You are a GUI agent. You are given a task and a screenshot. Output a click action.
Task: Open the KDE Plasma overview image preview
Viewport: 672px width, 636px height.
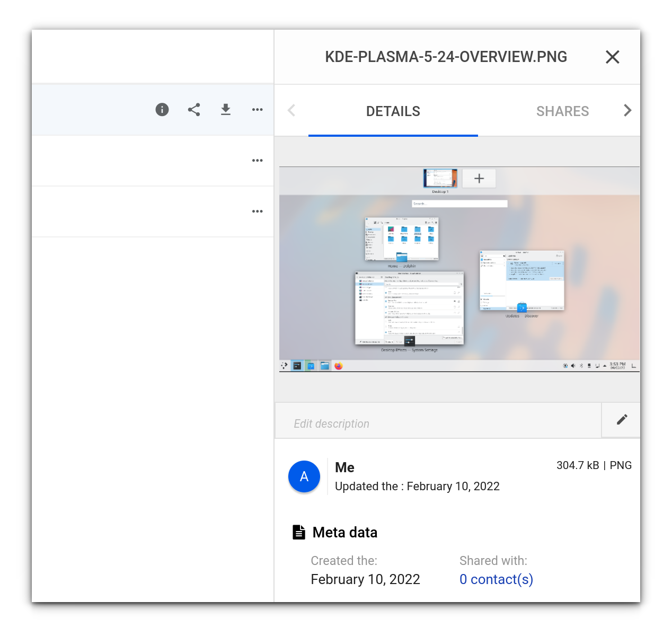459,269
